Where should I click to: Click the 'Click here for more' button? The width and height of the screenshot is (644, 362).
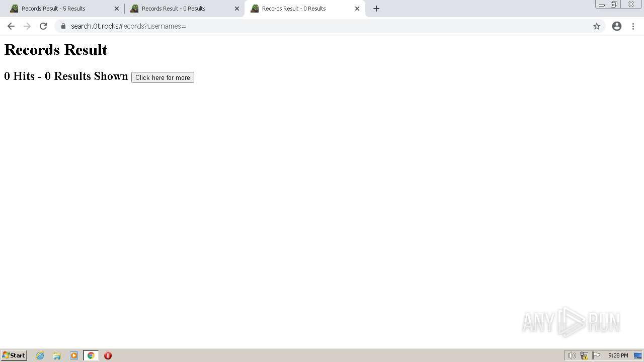(x=163, y=77)
